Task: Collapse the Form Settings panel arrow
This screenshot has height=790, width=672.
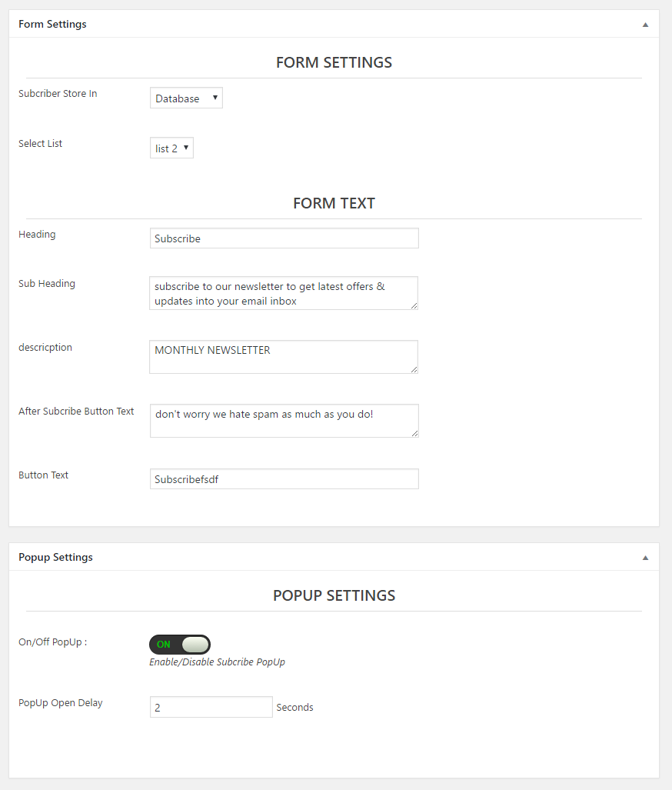Action: pyautogui.click(x=645, y=25)
